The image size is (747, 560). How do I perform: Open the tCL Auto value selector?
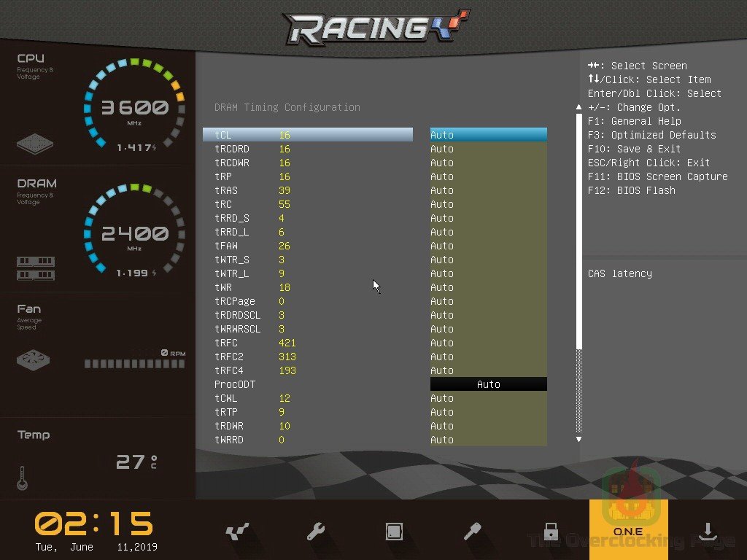pyautogui.click(x=488, y=134)
